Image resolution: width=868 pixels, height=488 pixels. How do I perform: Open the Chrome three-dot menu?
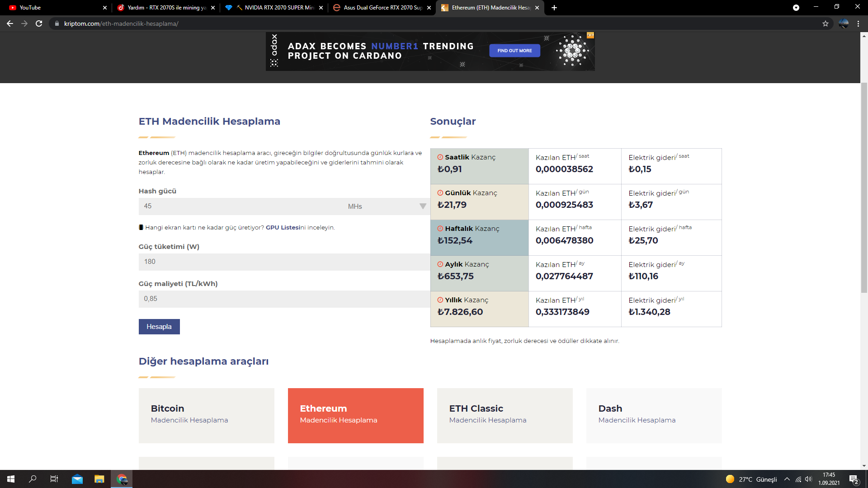858,23
